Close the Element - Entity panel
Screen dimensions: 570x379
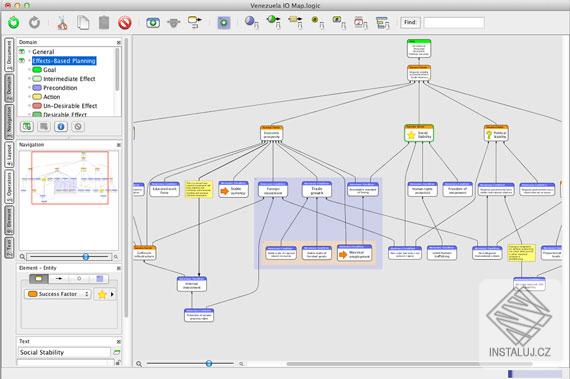119,268
